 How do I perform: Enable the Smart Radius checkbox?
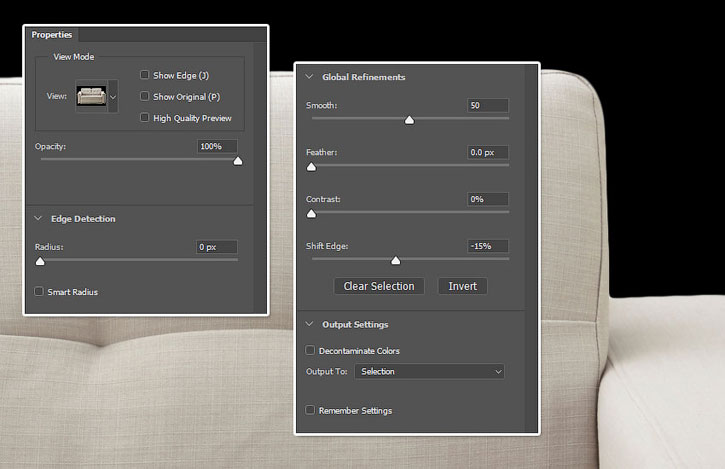pos(39,291)
